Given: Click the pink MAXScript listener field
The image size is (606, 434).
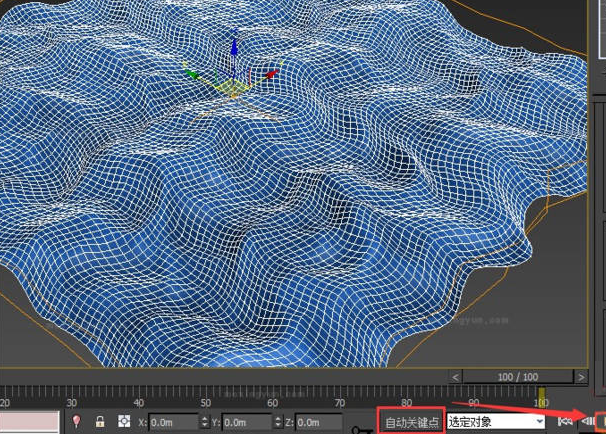Looking at the screenshot, I should [30, 422].
